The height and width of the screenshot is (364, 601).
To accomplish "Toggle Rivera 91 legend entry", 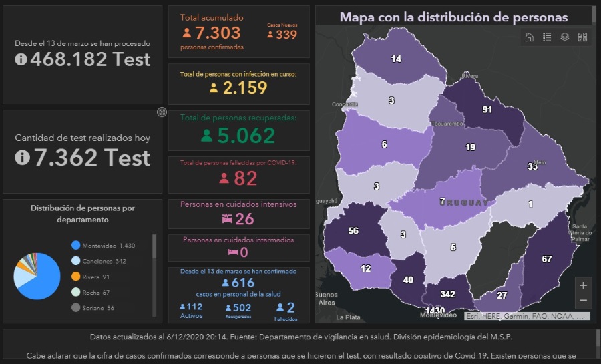I will coord(95,277).
